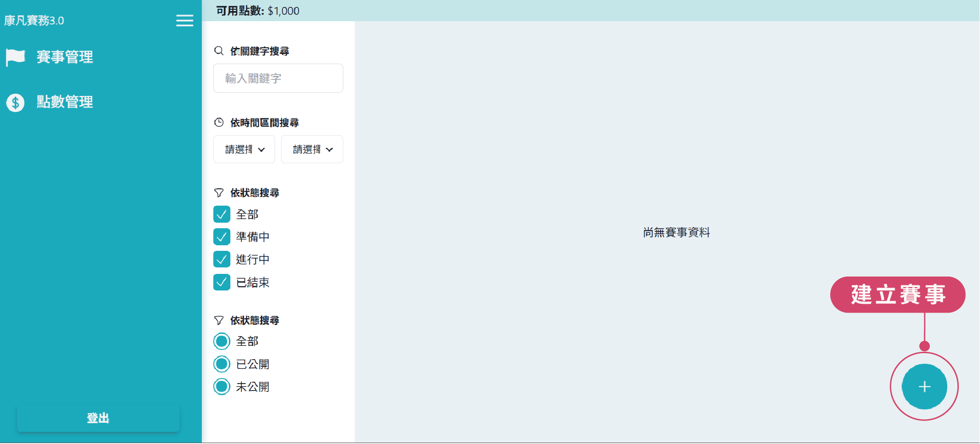Screen dimensions: 980x444
Task: Toggle the 進行中 checkbox
Action: [x=222, y=260]
